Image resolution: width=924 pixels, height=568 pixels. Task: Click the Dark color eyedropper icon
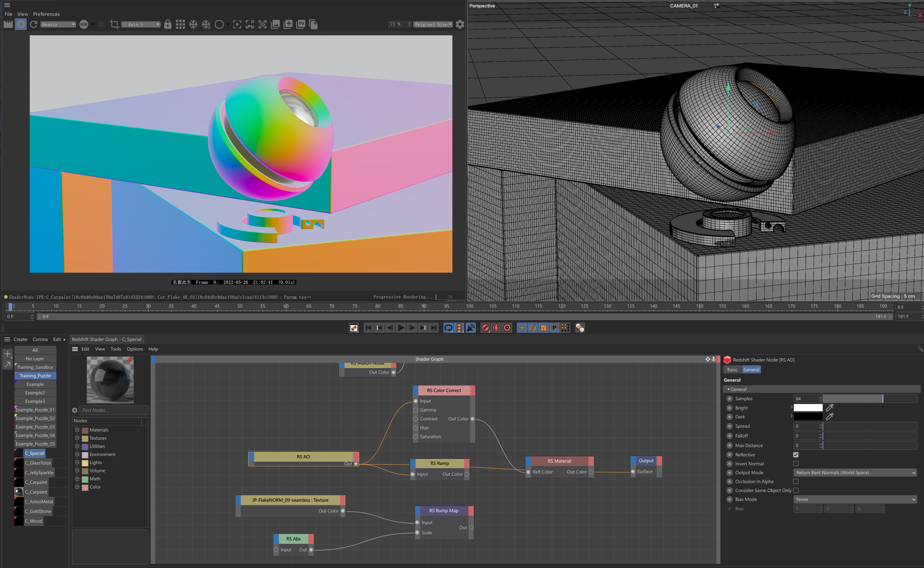(830, 416)
